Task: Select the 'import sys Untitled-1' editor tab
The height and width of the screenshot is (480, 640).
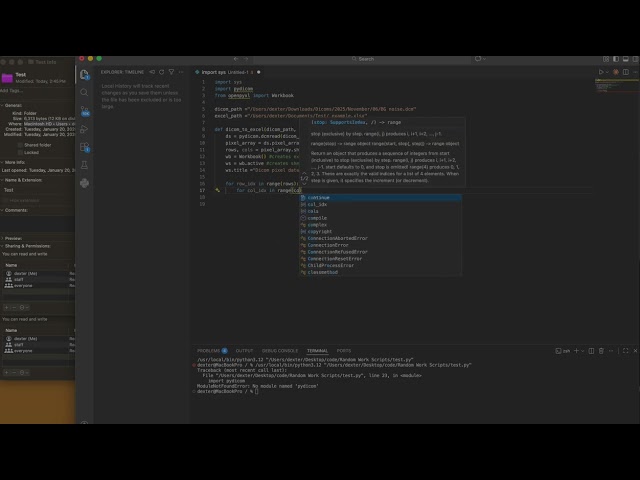Action: point(228,72)
